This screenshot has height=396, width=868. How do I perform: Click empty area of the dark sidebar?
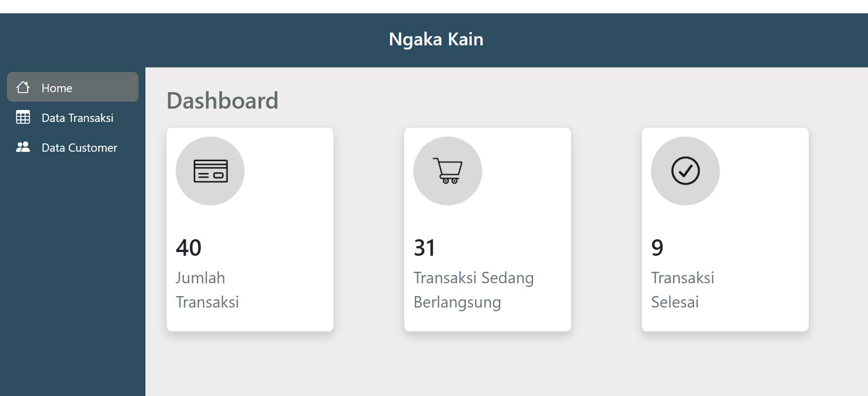pos(72,275)
